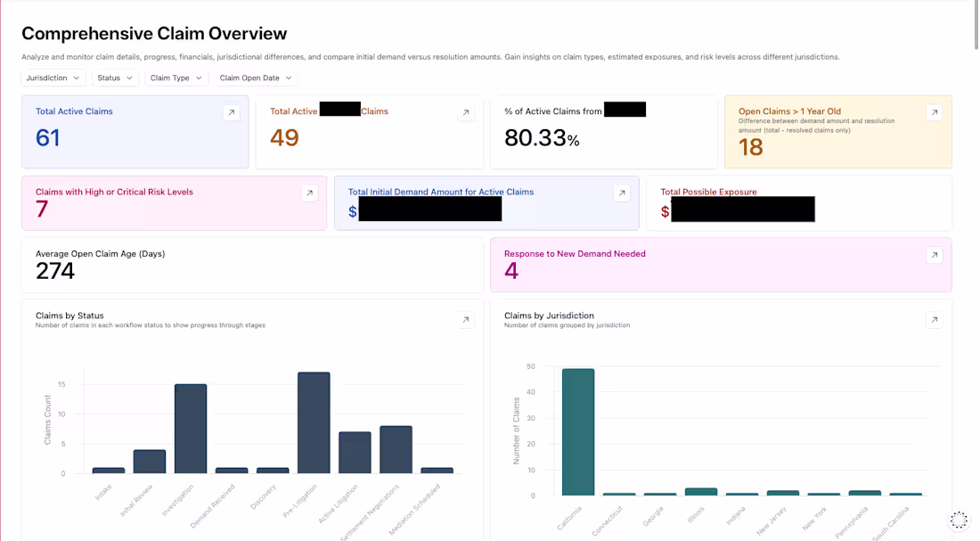Click the Average Open Claim Age (Days) label
The height and width of the screenshot is (541, 980).
click(100, 254)
